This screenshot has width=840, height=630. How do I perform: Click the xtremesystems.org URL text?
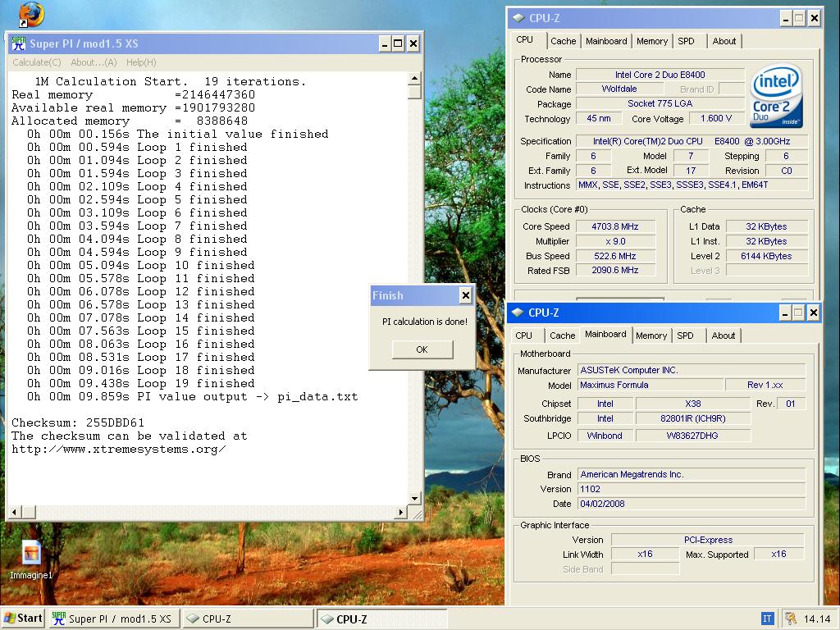click(118, 450)
